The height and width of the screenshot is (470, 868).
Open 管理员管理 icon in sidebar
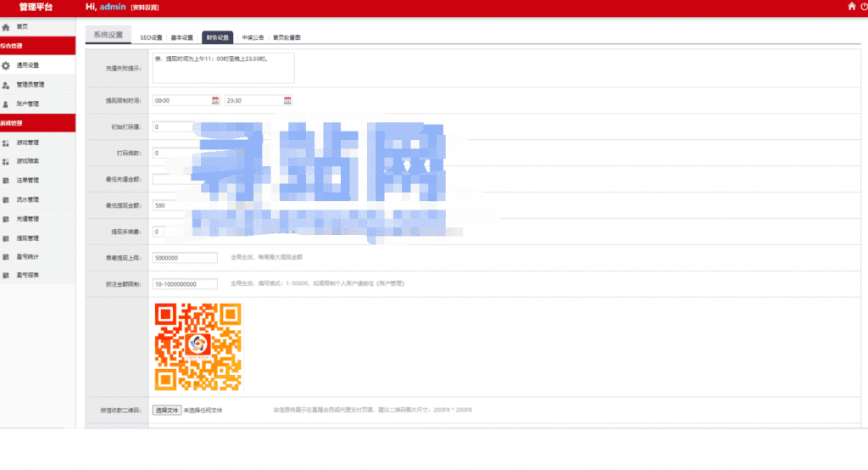[6, 85]
